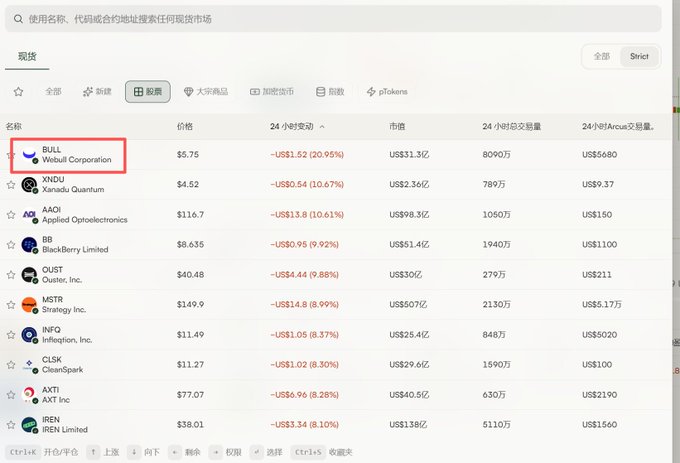Click the left-arrow key hint for 剩余
Image resolution: width=680 pixels, height=463 pixels.
[x=174, y=452]
